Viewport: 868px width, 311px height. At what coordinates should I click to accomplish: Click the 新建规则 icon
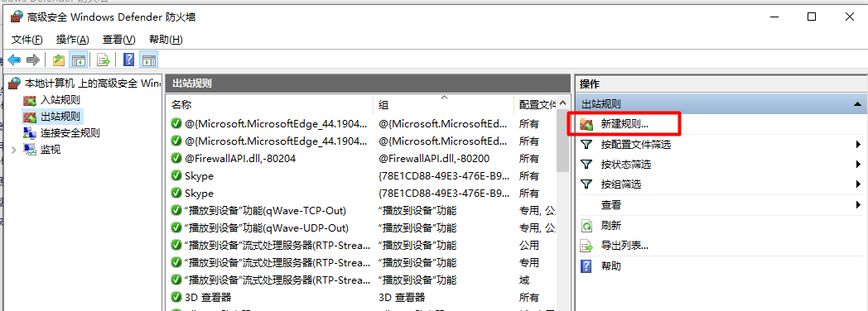coord(586,124)
